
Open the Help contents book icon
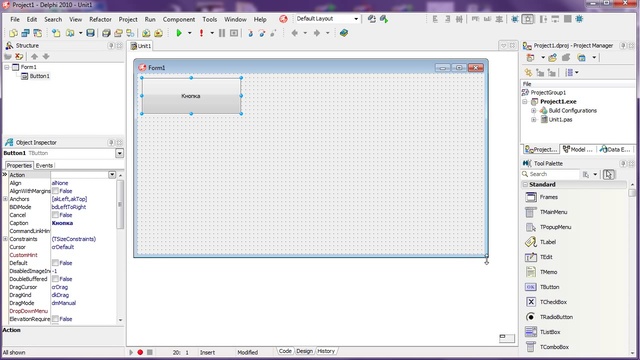344,33
